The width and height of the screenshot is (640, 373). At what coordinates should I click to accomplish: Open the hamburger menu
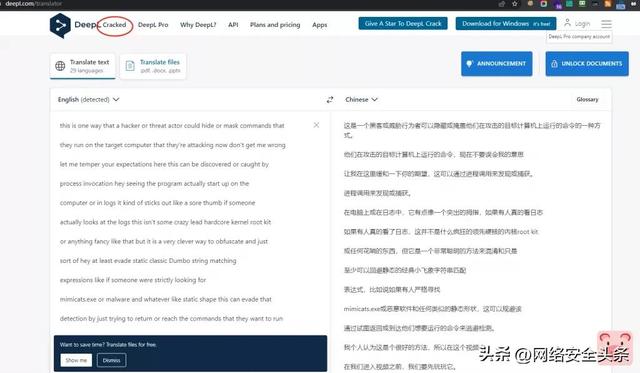(606, 24)
